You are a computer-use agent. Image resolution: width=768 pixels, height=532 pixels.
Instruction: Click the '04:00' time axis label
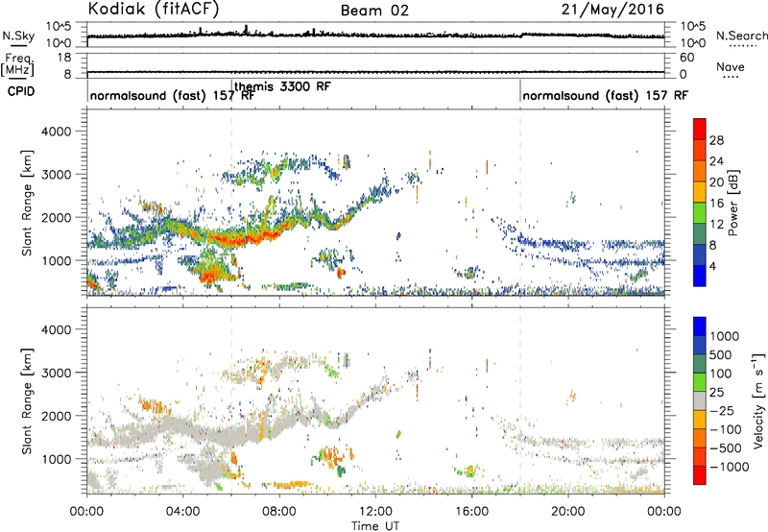[x=182, y=512]
